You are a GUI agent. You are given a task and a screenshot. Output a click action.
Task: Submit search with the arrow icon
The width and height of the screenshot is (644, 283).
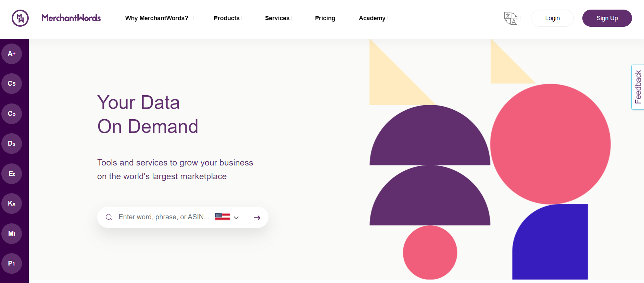point(257,218)
